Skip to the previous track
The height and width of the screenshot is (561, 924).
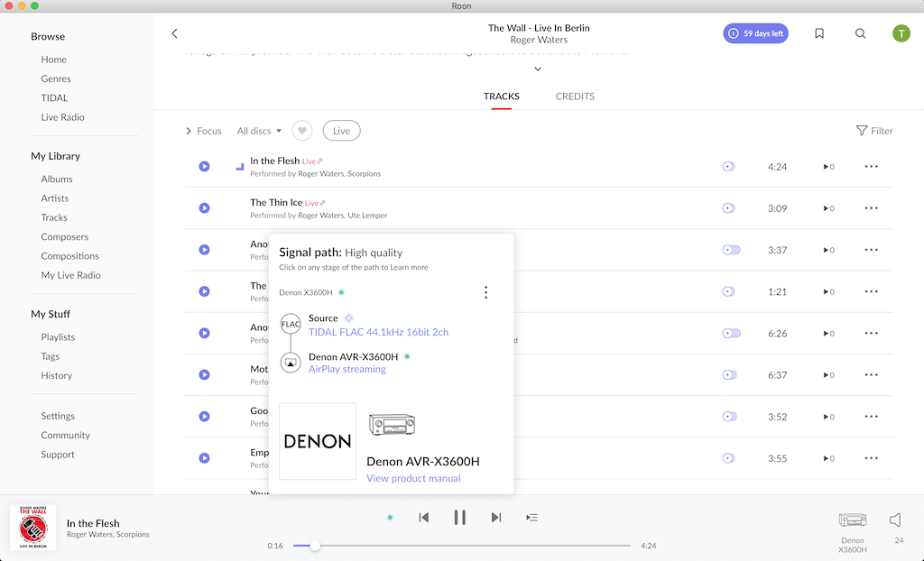(x=424, y=518)
